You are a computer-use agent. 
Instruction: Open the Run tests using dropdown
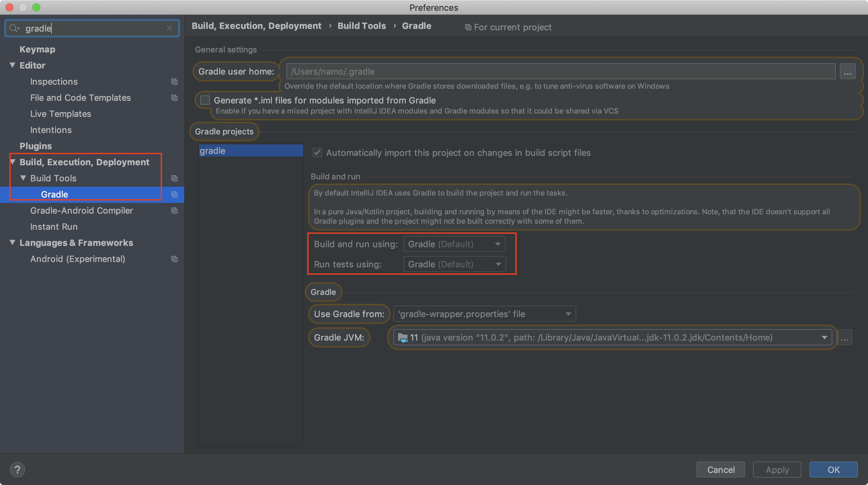tap(454, 264)
